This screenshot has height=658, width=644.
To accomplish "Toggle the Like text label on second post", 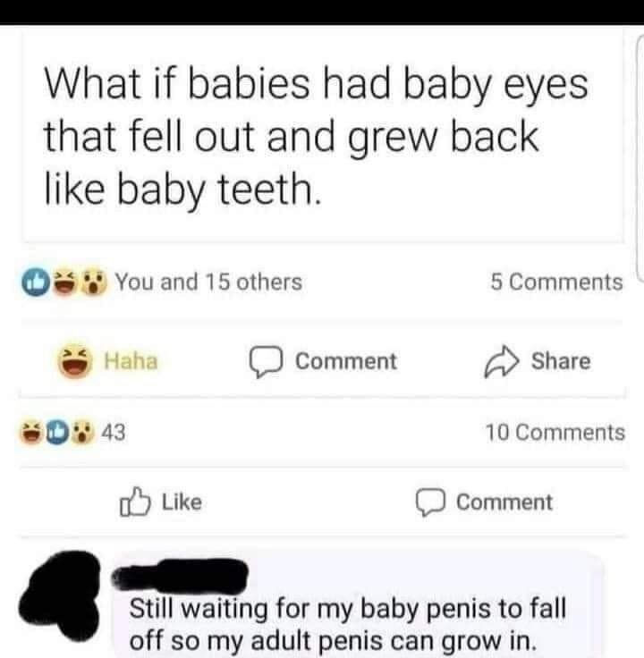I will click(x=182, y=503).
